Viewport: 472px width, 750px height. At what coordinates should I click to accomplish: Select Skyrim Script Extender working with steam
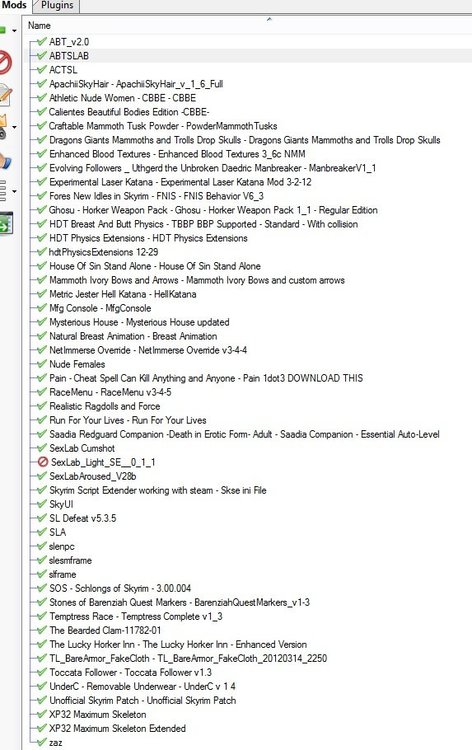point(158,490)
